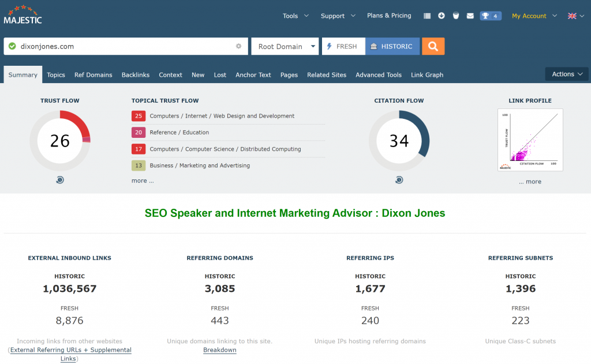
Task: Open the referring domains Breakdown link
Action: pyautogui.click(x=220, y=350)
